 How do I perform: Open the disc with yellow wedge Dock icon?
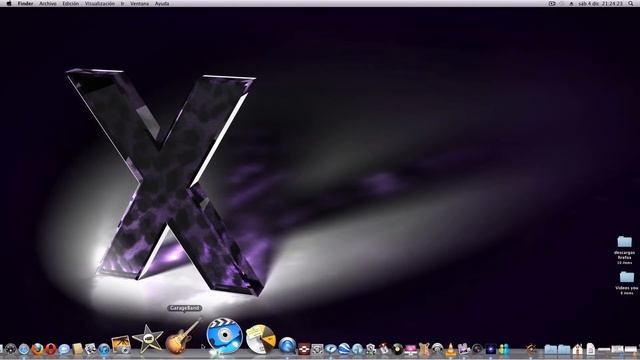pos(260,339)
